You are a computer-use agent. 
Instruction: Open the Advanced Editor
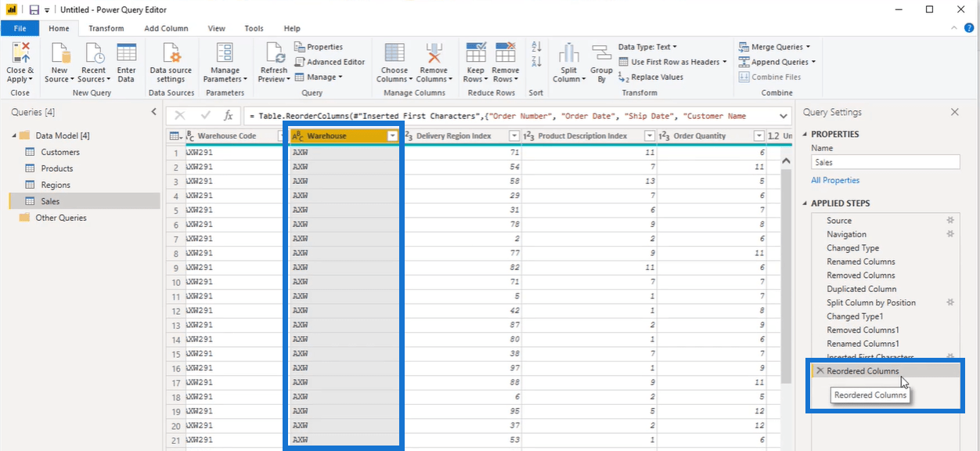click(x=330, y=62)
